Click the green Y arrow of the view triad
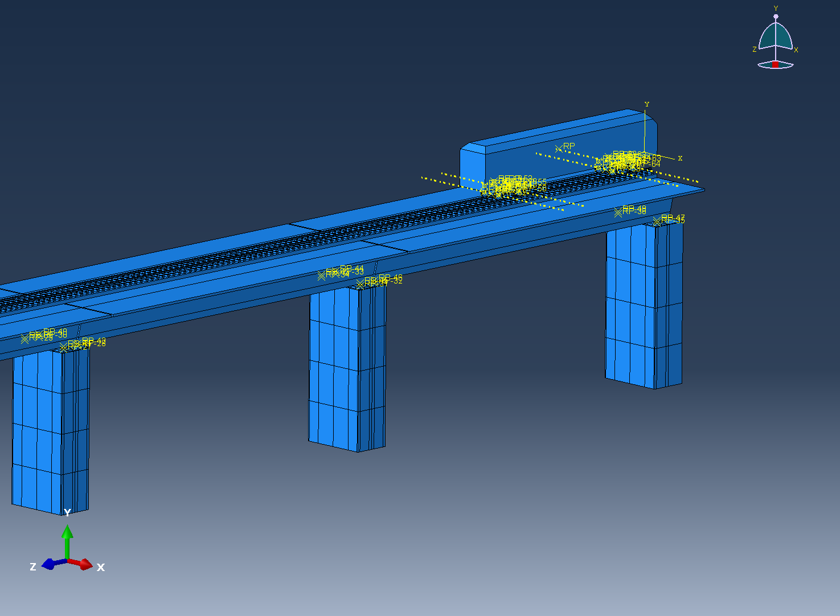 click(x=67, y=535)
